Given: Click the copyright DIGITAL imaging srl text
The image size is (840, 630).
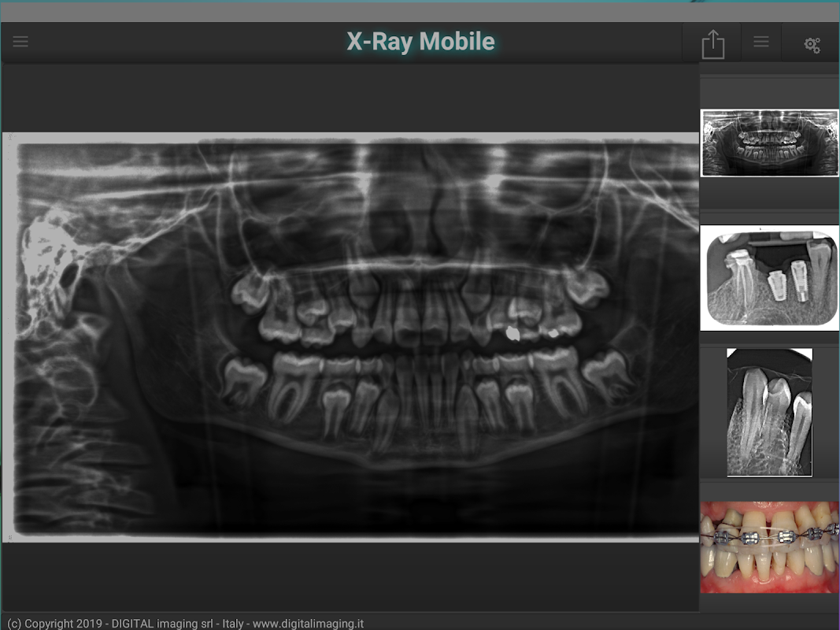Looking at the screenshot, I should click(185, 624).
